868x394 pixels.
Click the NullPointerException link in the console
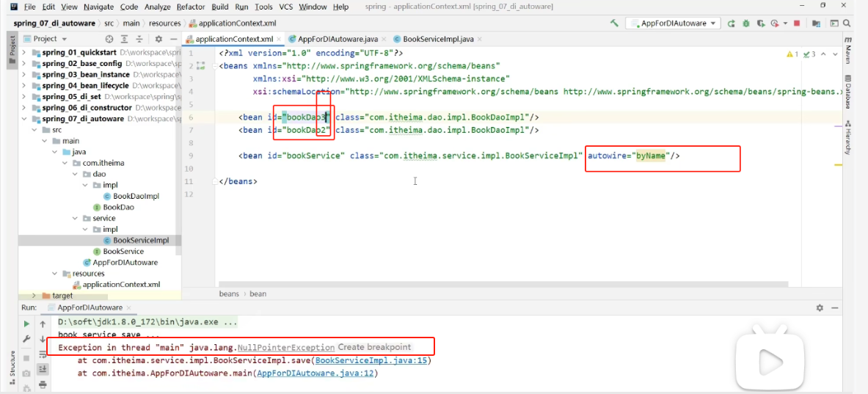tap(285, 348)
